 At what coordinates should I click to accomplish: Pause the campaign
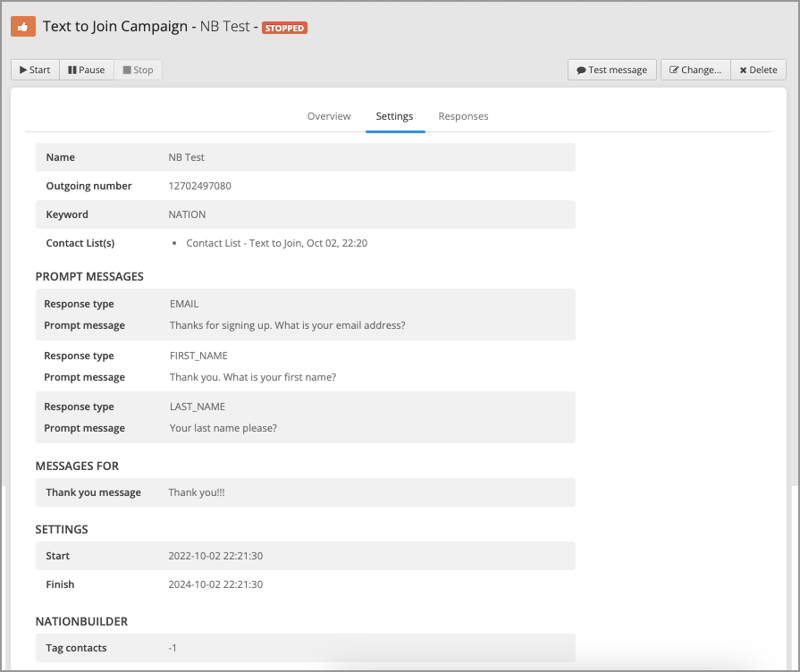coord(87,70)
